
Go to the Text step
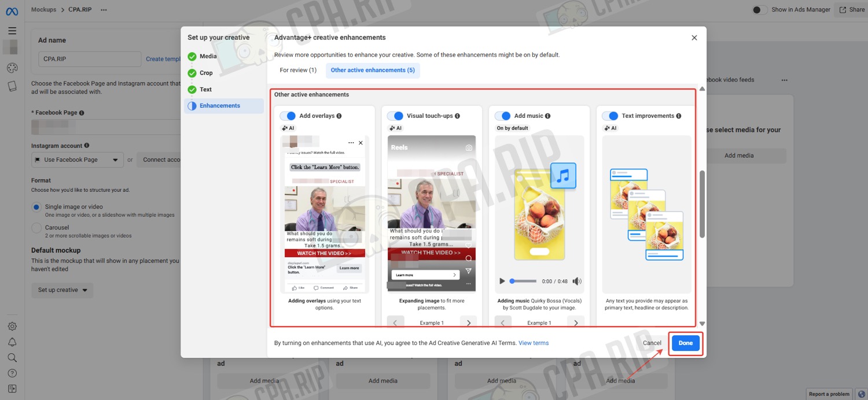click(205, 90)
